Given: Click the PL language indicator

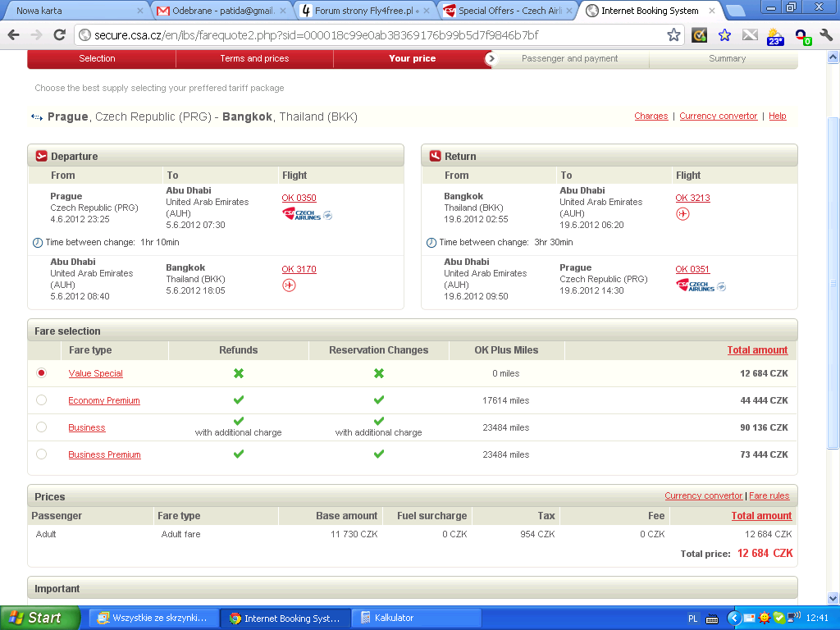Looking at the screenshot, I should point(692,619).
